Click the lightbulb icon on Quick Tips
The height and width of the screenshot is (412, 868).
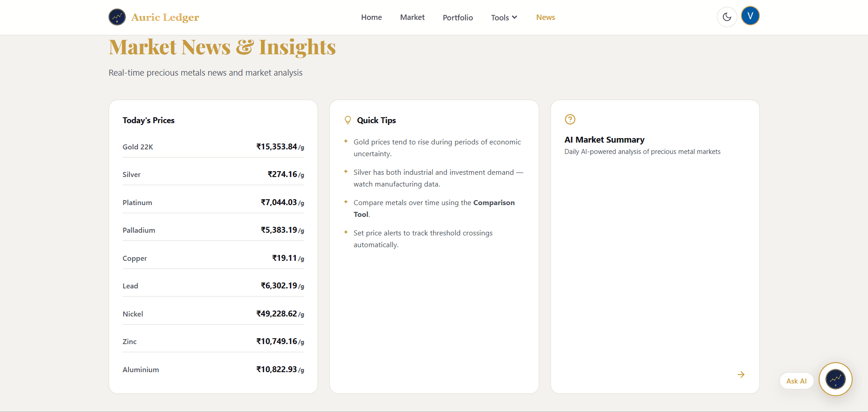[347, 120]
